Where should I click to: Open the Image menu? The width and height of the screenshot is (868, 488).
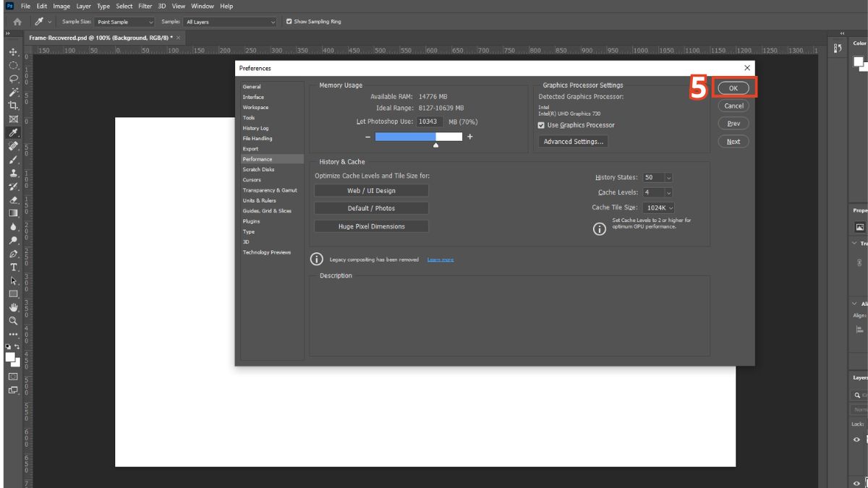pos(61,6)
